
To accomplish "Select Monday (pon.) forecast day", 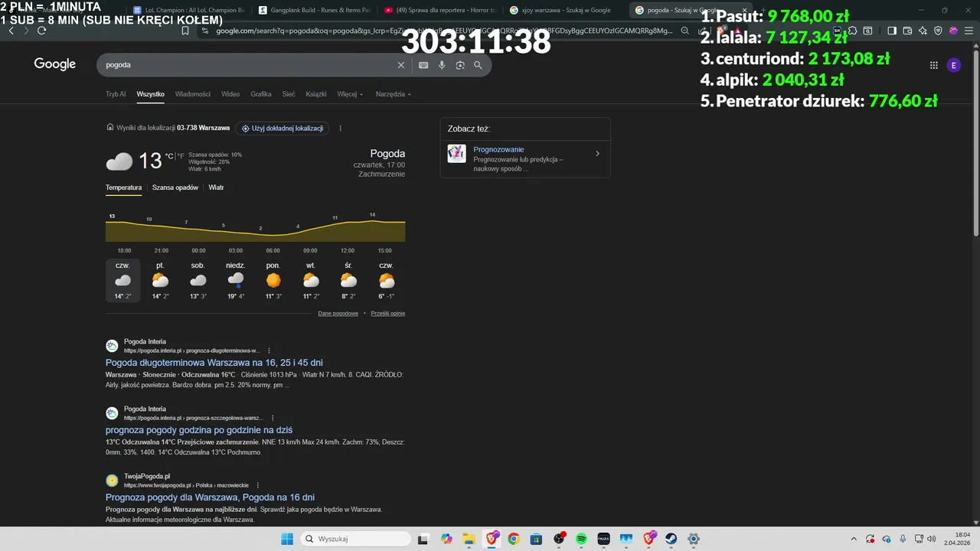I will tap(273, 280).
